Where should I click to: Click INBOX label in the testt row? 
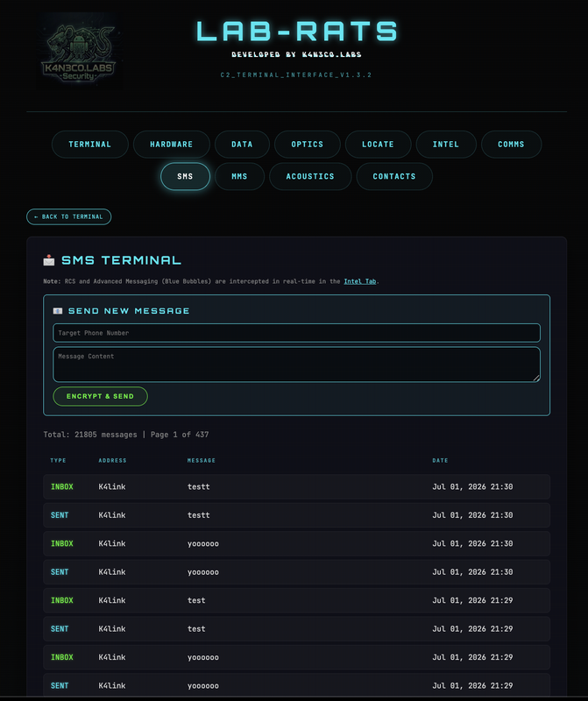click(61, 487)
